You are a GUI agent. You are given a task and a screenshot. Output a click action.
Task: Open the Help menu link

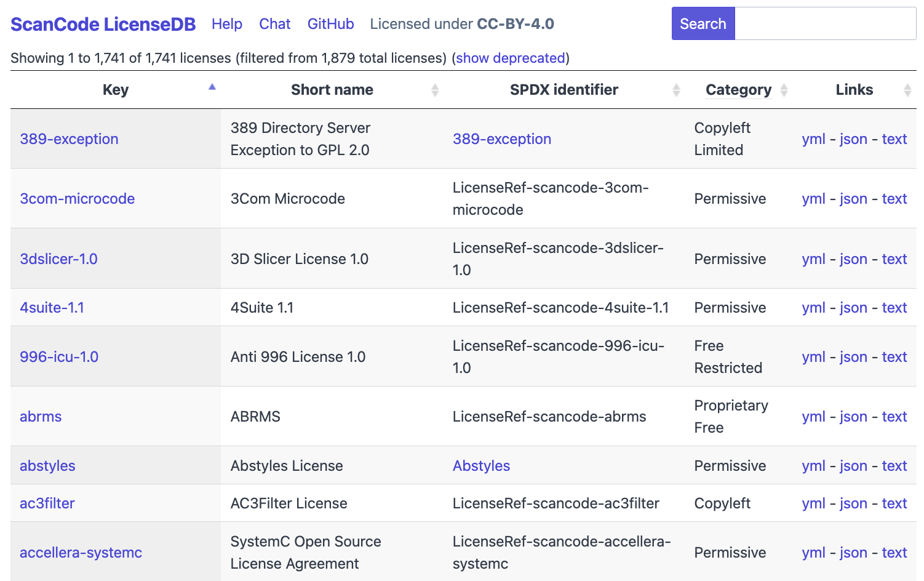click(226, 24)
